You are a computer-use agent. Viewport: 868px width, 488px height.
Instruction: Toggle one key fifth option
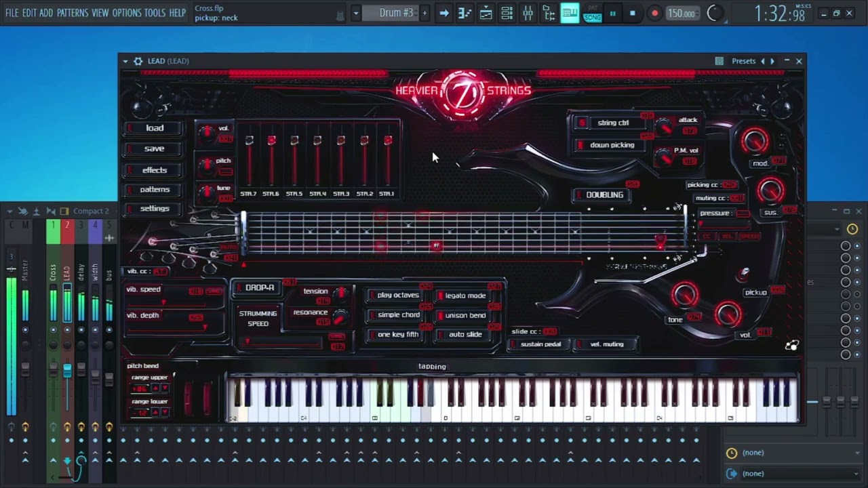393,335
